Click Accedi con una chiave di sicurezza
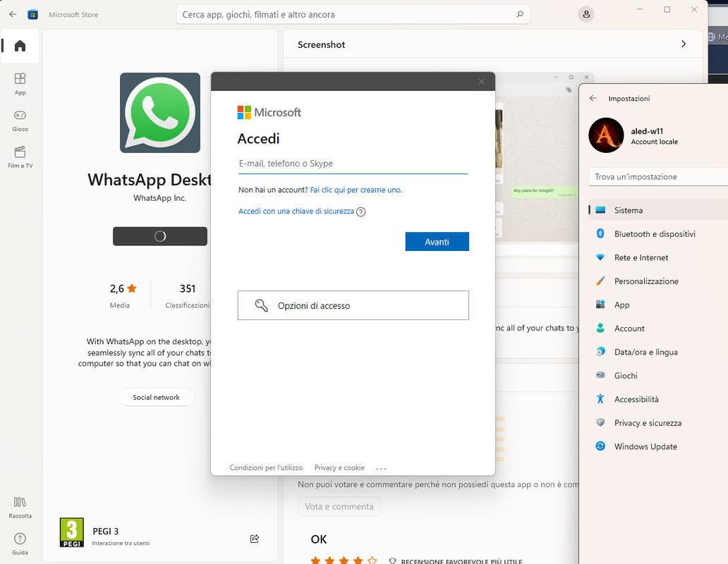 click(x=296, y=211)
